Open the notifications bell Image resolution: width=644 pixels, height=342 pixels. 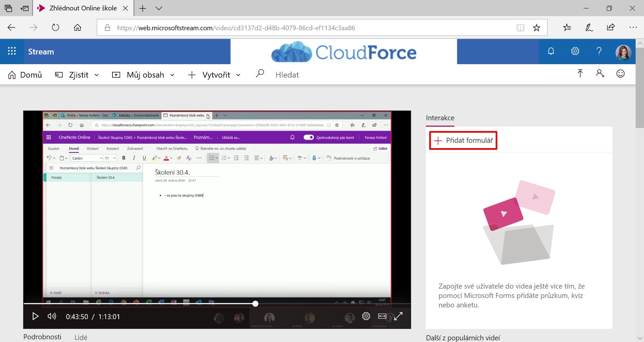pyautogui.click(x=551, y=51)
